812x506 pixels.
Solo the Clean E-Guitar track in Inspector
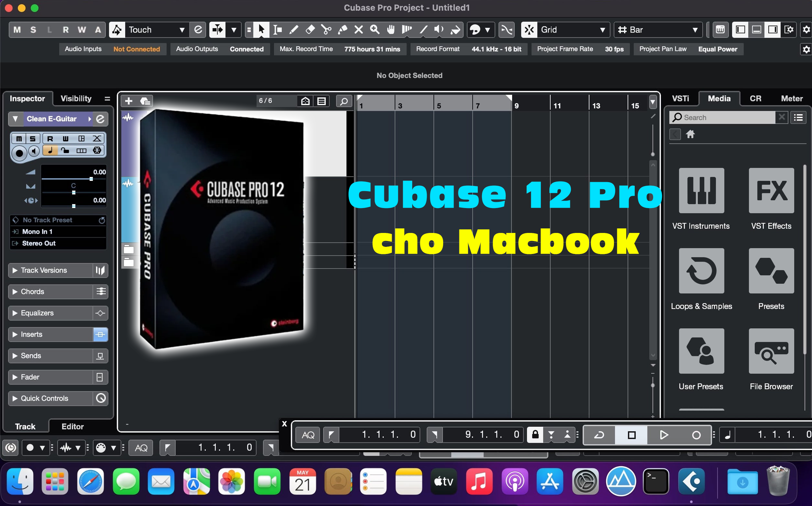click(x=32, y=138)
